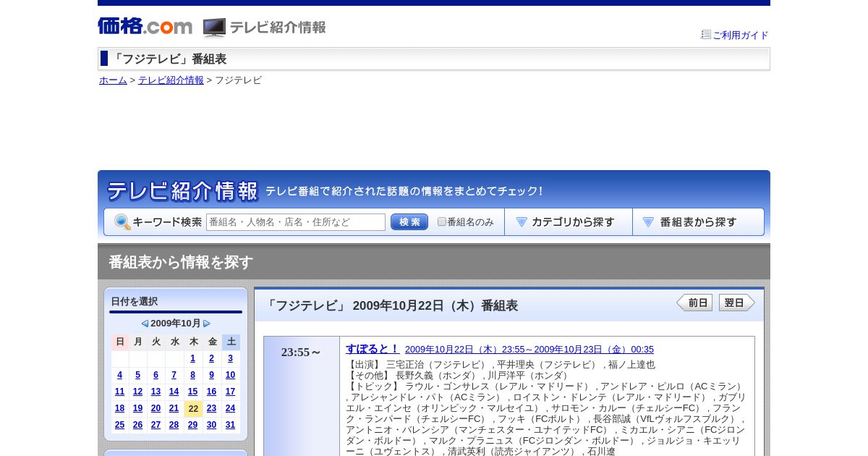Click the ホーム breadcrumb link
This screenshot has height=456, width=868.
pyautogui.click(x=113, y=80)
